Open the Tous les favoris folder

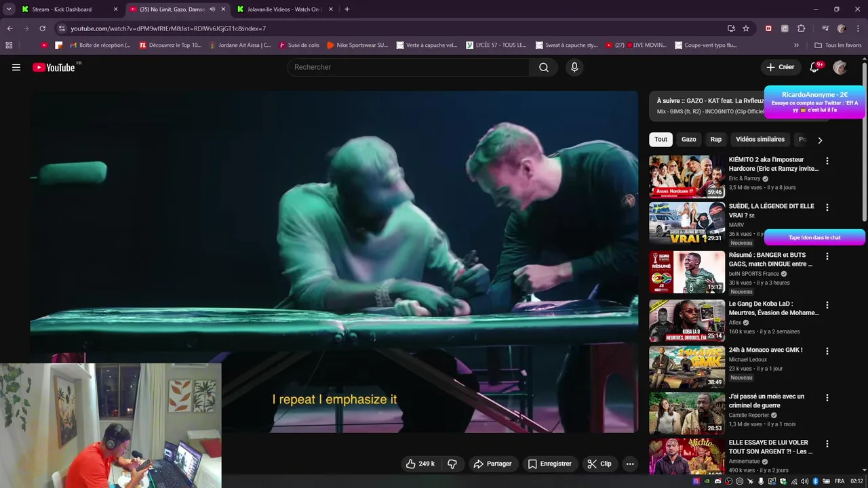click(837, 45)
